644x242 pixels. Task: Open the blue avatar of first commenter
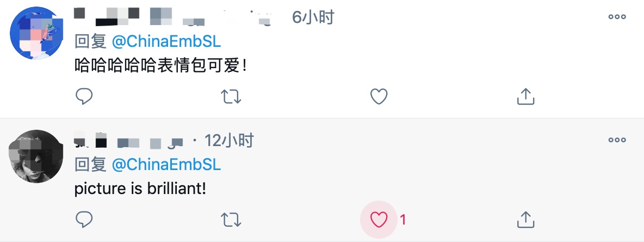point(35,33)
